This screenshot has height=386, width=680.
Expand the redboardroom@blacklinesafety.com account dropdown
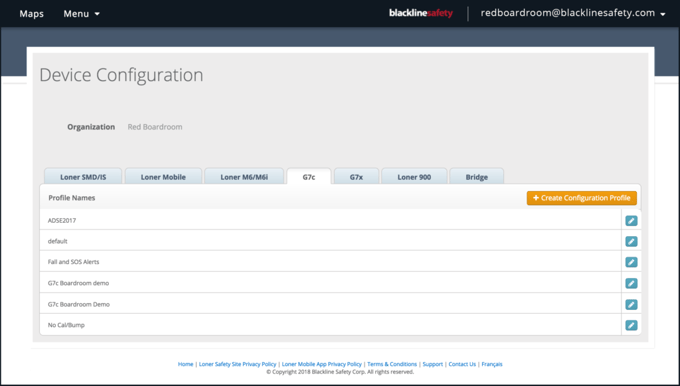click(x=572, y=13)
